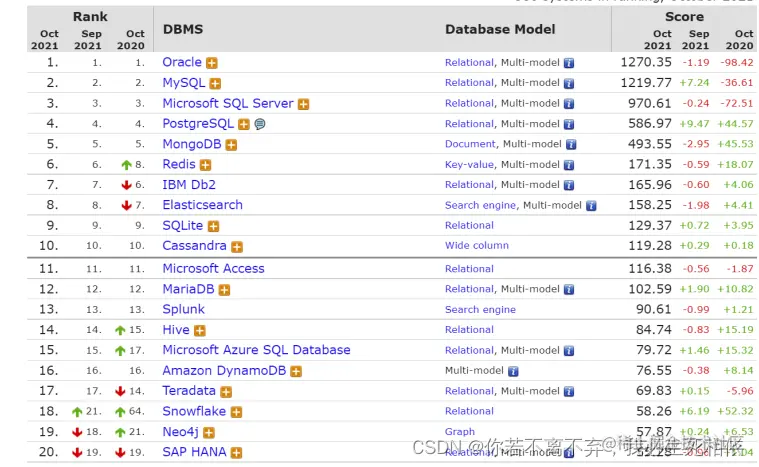The height and width of the screenshot is (467, 759).
Task: Open the MySQL DBMS link
Action: coord(184,83)
